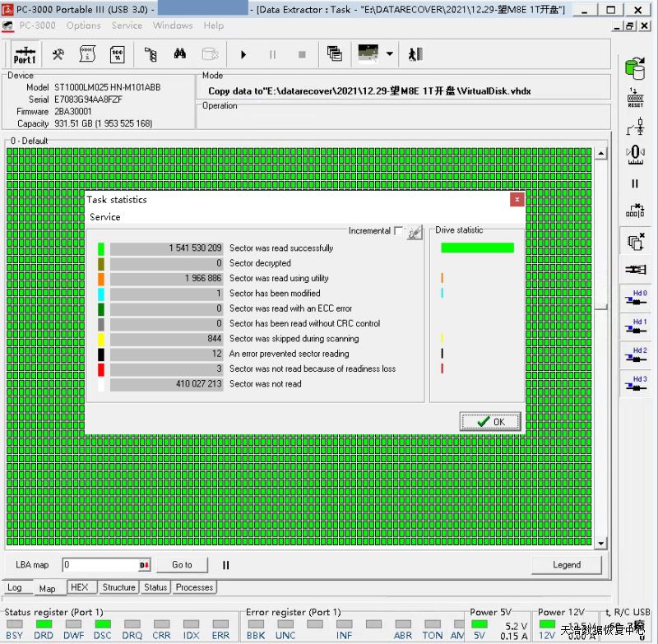658x644 pixels.
Task: Toggle the Incremental checkbox
Action: click(399, 231)
